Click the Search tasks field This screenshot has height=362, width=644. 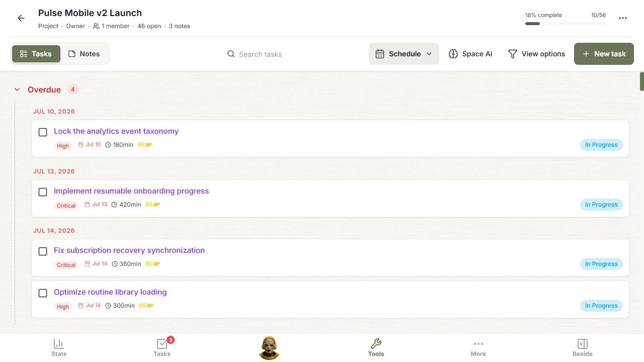point(260,54)
